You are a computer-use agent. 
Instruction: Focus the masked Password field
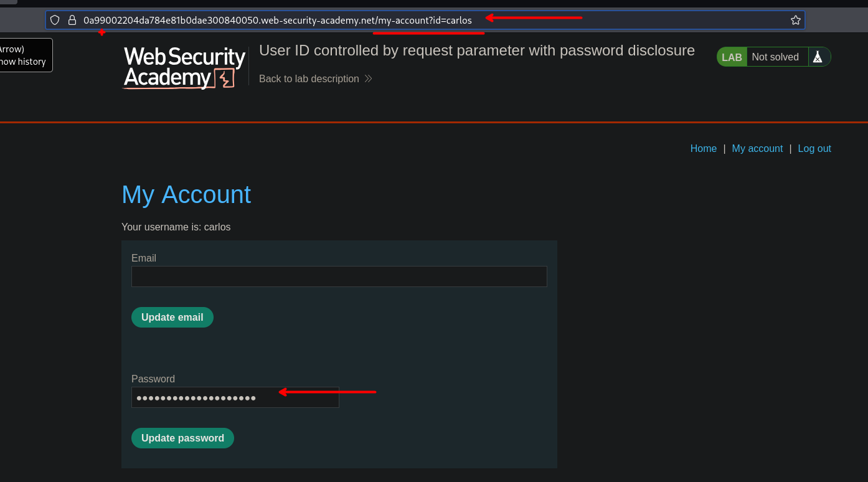(235, 397)
